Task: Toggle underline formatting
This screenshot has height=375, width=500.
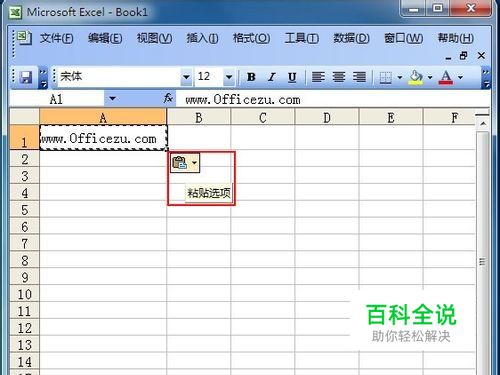Action: pyautogui.click(x=292, y=77)
